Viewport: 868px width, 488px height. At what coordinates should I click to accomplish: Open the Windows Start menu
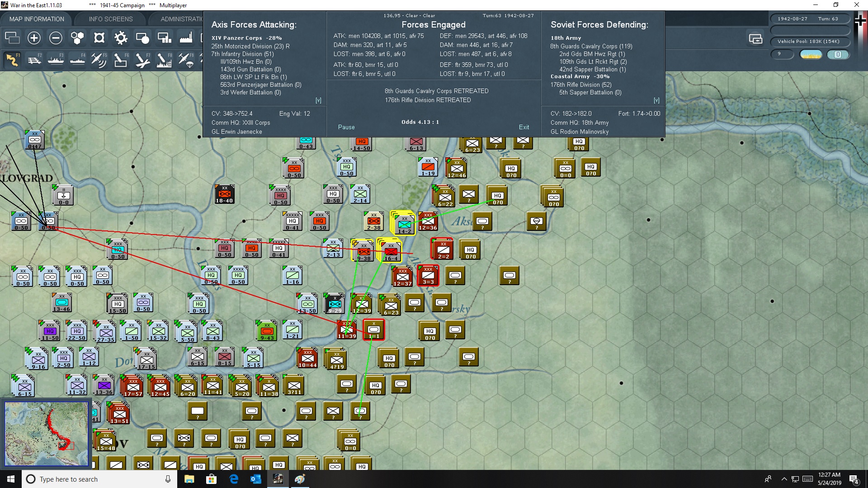point(11,479)
